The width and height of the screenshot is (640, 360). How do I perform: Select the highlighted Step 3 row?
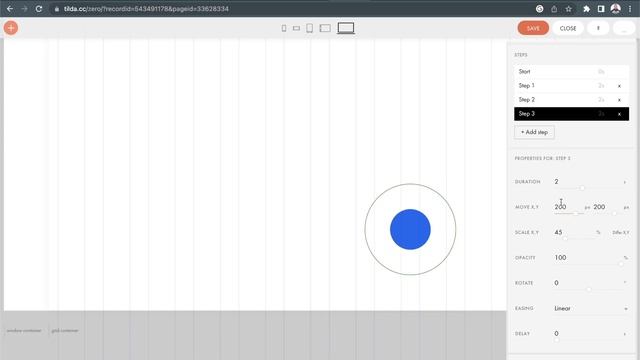(571, 114)
